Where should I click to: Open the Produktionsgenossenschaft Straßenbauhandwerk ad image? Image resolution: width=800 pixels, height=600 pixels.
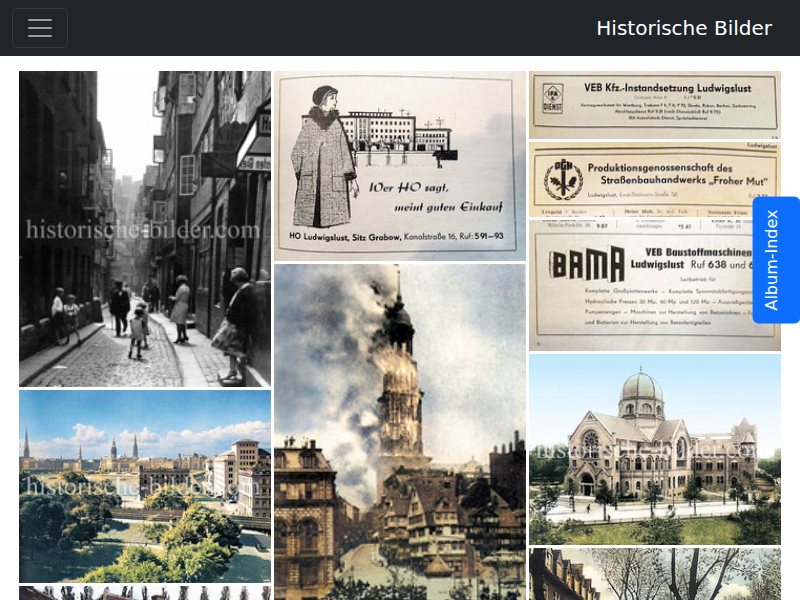(x=655, y=180)
